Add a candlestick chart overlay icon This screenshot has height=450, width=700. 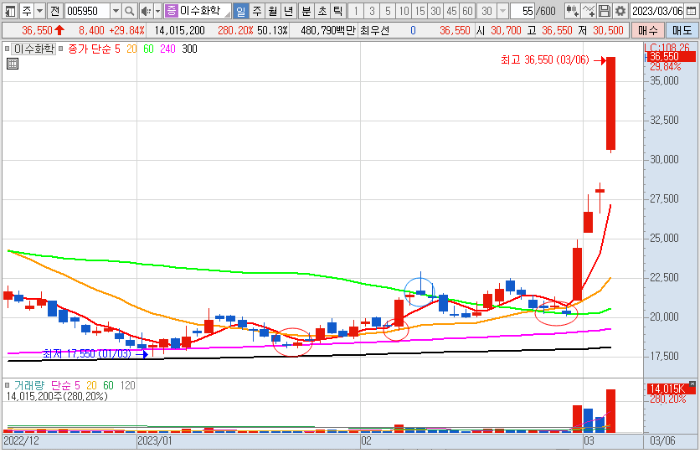[x=572, y=10]
